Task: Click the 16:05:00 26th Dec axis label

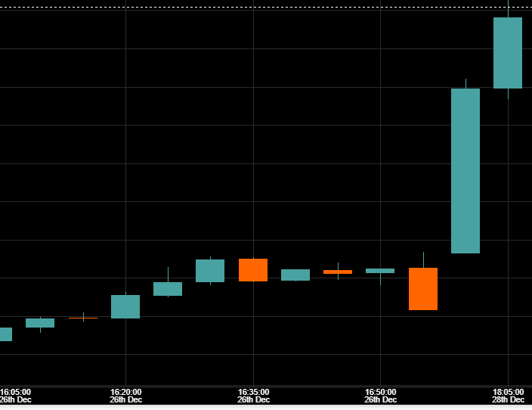Action: tap(15, 396)
